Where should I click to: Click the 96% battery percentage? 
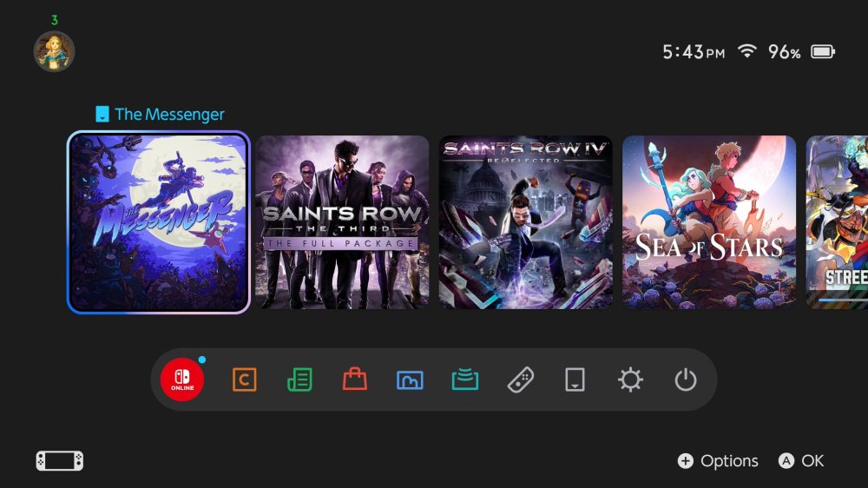tap(784, 52)
